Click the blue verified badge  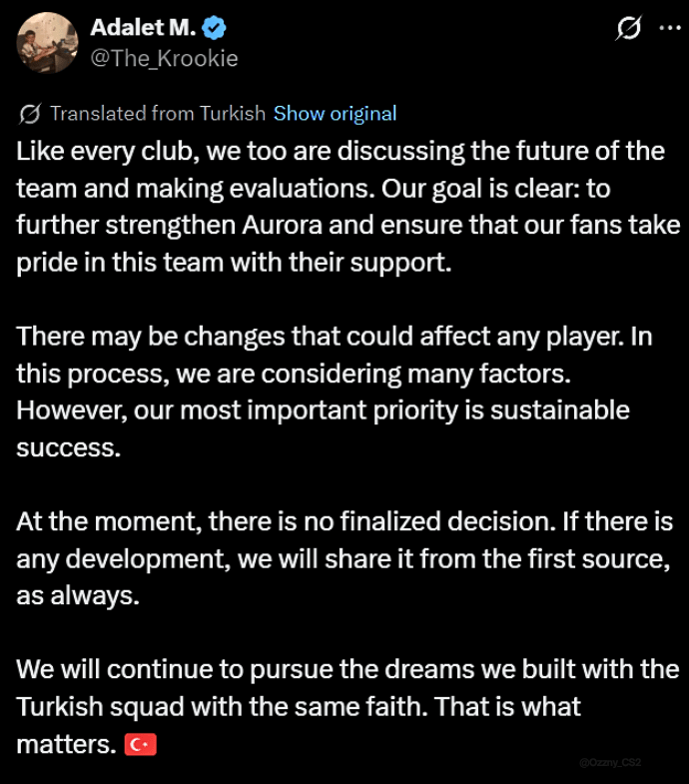(x=215, y=29)
